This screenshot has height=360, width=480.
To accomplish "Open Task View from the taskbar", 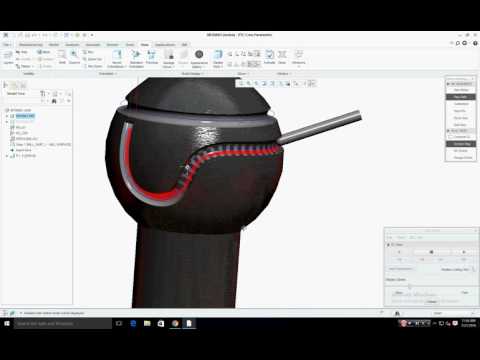I will point(119,323).
